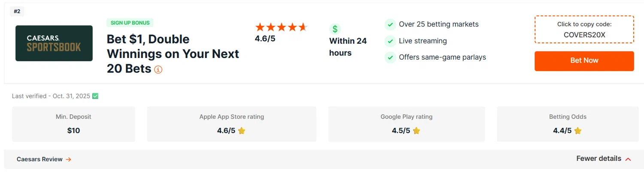Click checkmark beside Offers same-game parlays
The height and width of the screenshot is (172, 644).
coord(390,57)
